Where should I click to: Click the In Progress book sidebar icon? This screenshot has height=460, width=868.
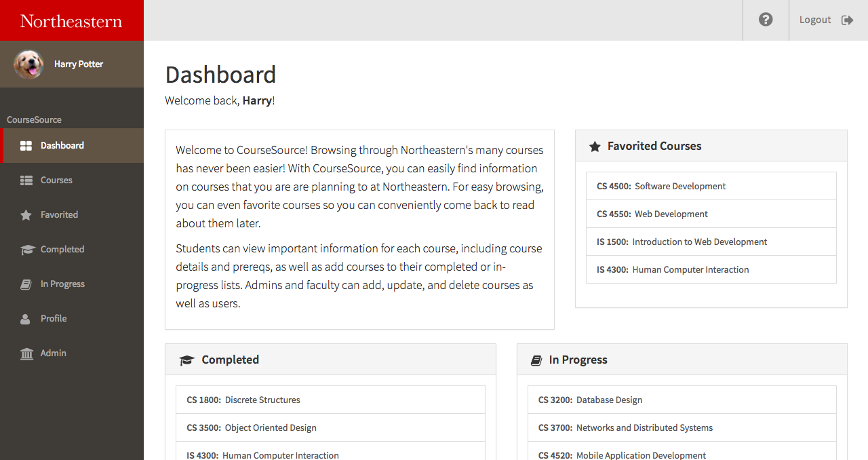pos(26,284)
